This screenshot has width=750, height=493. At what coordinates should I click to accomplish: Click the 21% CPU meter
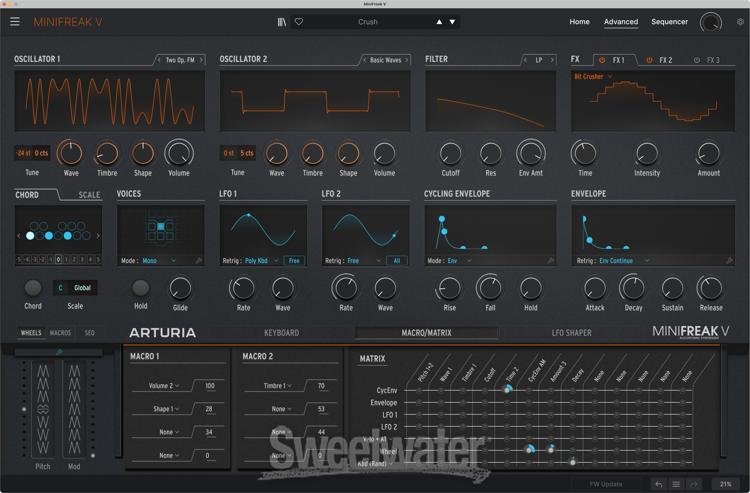click(x=725, y=484)
